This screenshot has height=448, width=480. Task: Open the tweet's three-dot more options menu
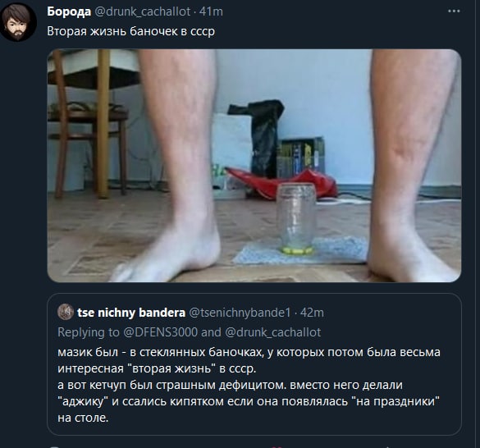coord(454,11)
